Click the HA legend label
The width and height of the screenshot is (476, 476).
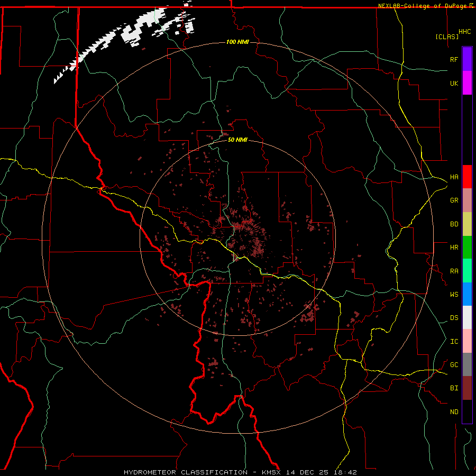[x=454, y=177]
